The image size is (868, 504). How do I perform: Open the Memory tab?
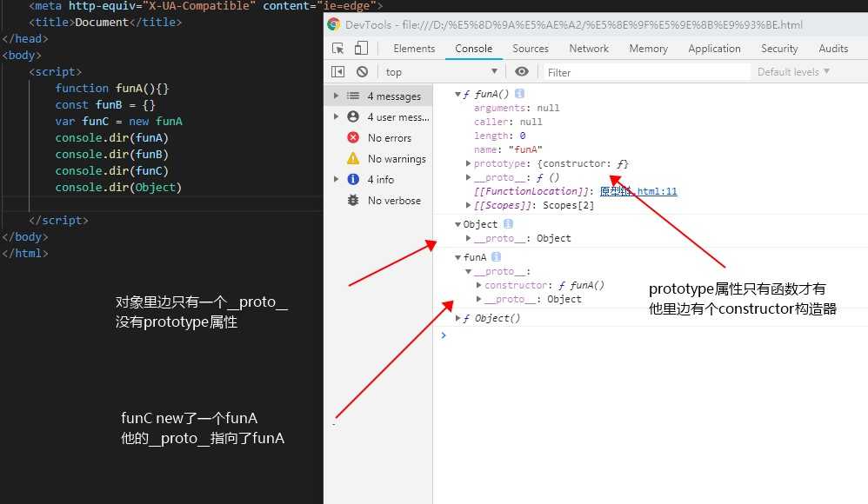coord(648,49)
